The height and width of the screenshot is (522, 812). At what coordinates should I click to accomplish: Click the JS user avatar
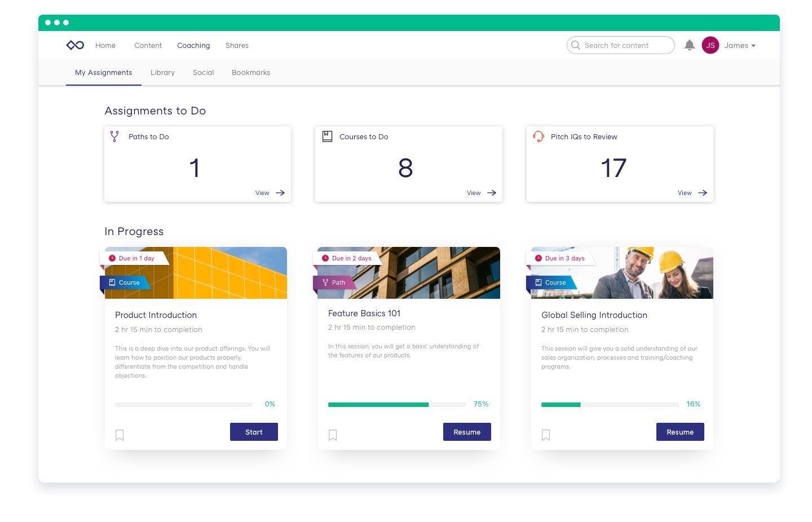coord(710,45)
